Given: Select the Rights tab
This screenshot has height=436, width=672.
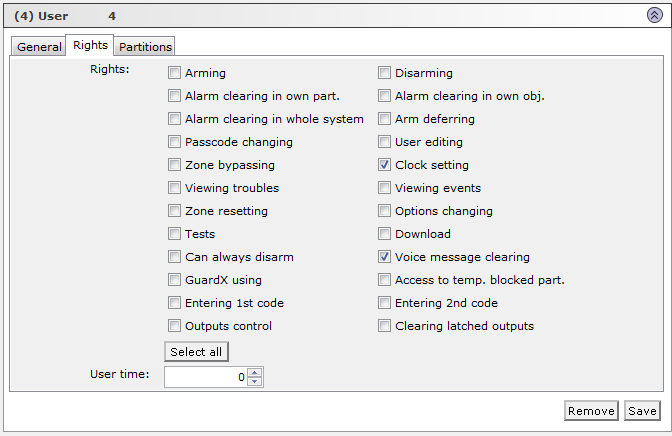Looking at the screenshot, I should pyautogui.click(x=90, y=46).
